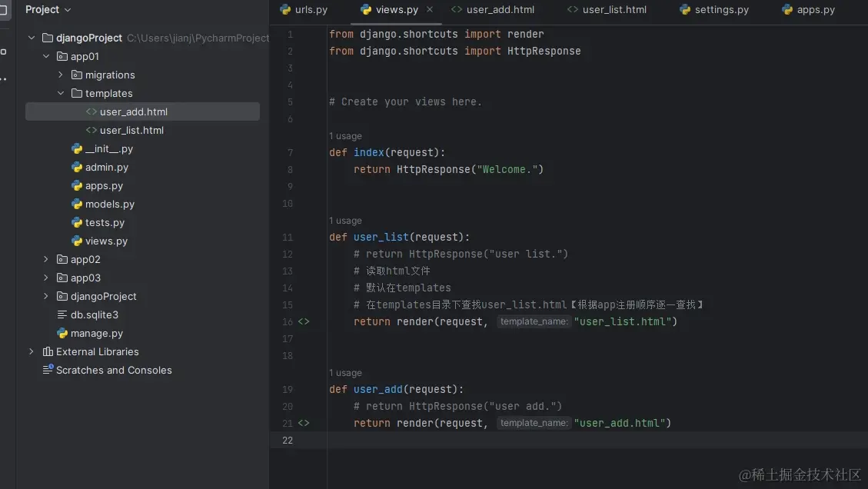Expand the inner djangoProject package

click(46, 296)
